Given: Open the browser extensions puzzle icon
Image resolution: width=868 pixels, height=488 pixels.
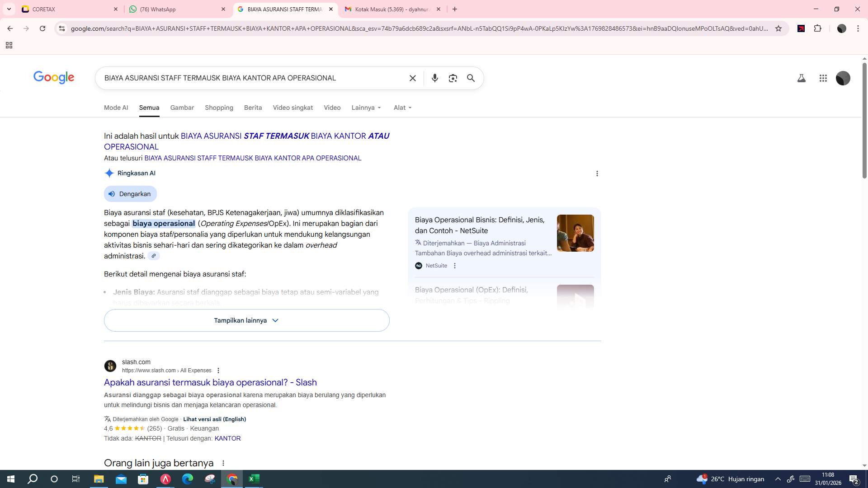Looking at the screenshot, I should [x=818, y=28].
